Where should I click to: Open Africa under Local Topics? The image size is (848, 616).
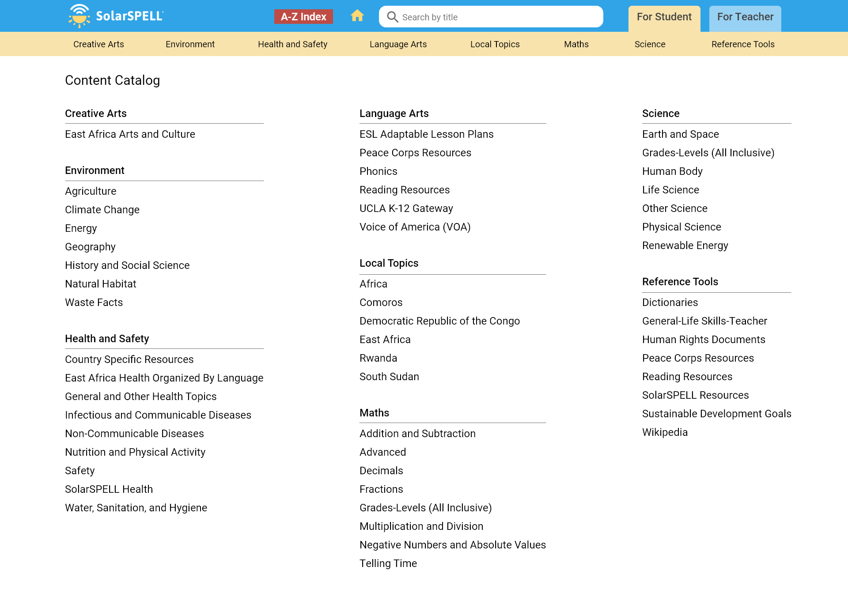click(373, 284)
